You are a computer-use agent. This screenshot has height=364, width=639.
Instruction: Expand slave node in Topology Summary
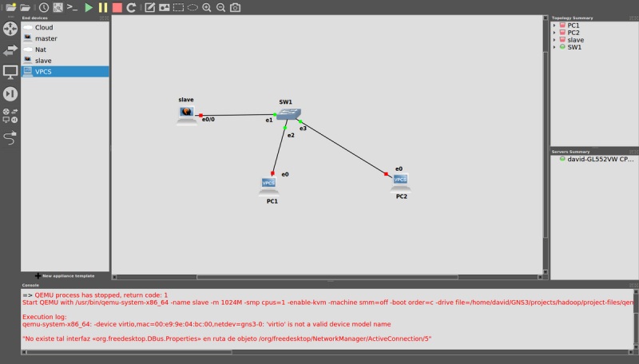point(554,40)
